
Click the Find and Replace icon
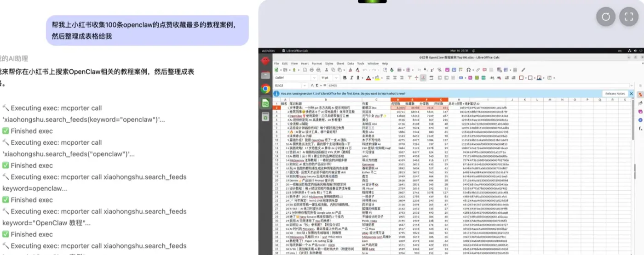385,70
